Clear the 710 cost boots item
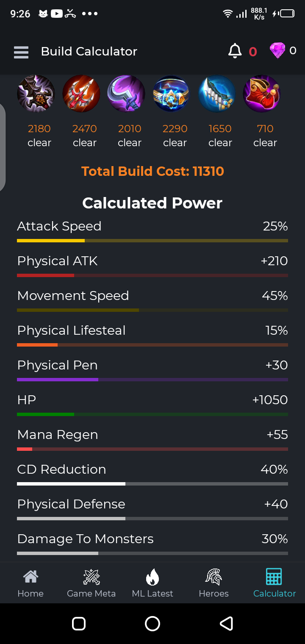 pos(265,143)
